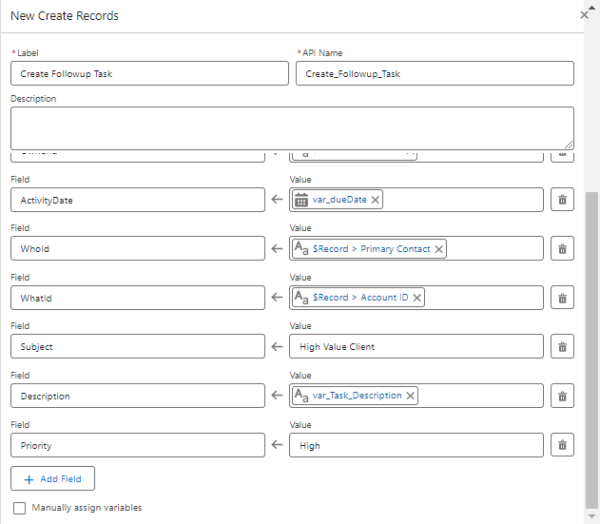Click the var_dueDate pill text
This screenshot has width=600, height=524.
coord(339,200)
